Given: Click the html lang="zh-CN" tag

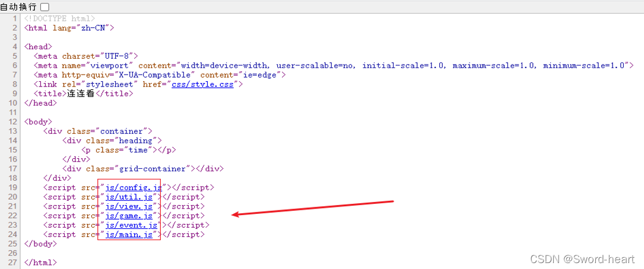Looking at the screenshot, I should click(69, 28).
